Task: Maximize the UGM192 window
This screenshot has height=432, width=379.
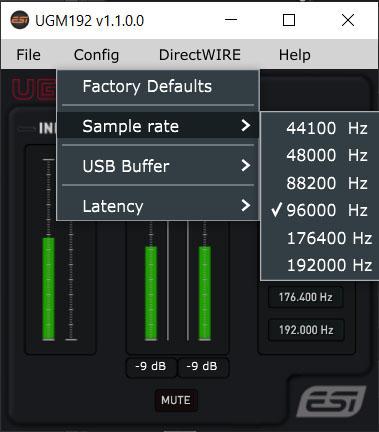Action: (x=289, y=20)
